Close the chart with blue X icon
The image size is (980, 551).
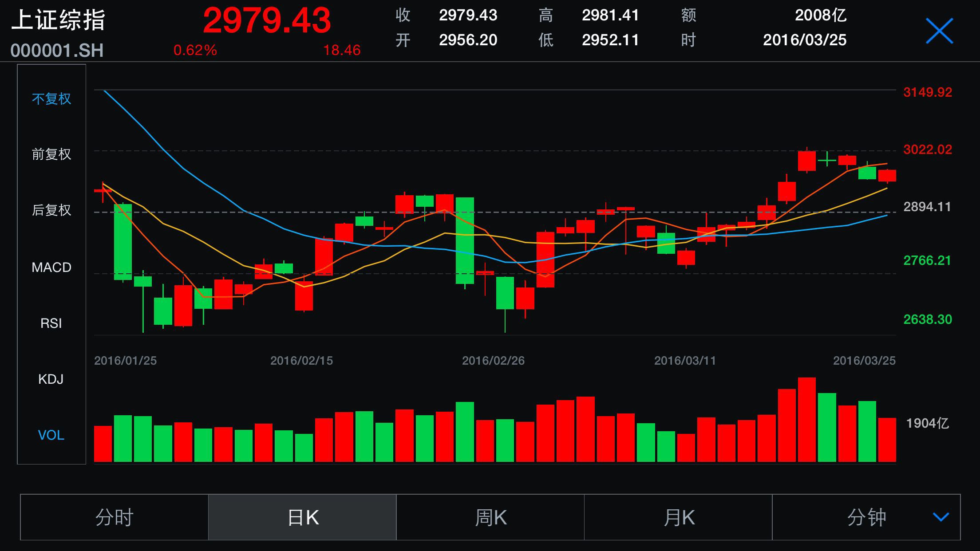point(939,31)
